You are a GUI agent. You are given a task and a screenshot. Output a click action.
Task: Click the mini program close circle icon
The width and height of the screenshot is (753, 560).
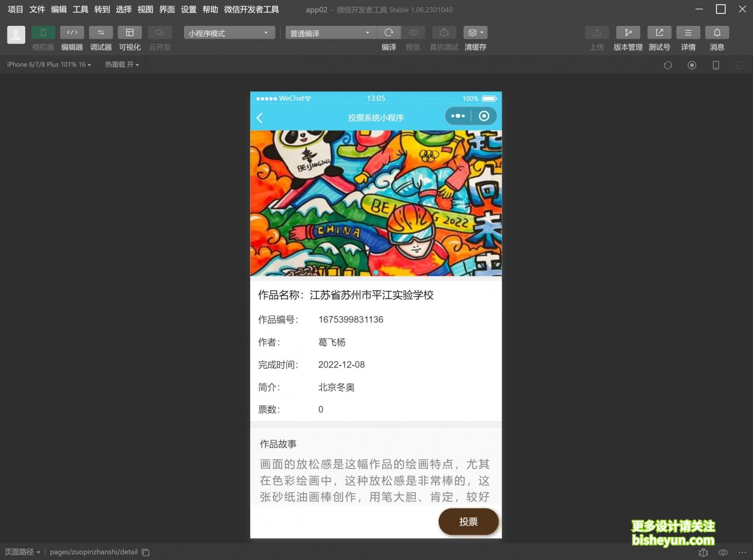(x=484, y=116)
